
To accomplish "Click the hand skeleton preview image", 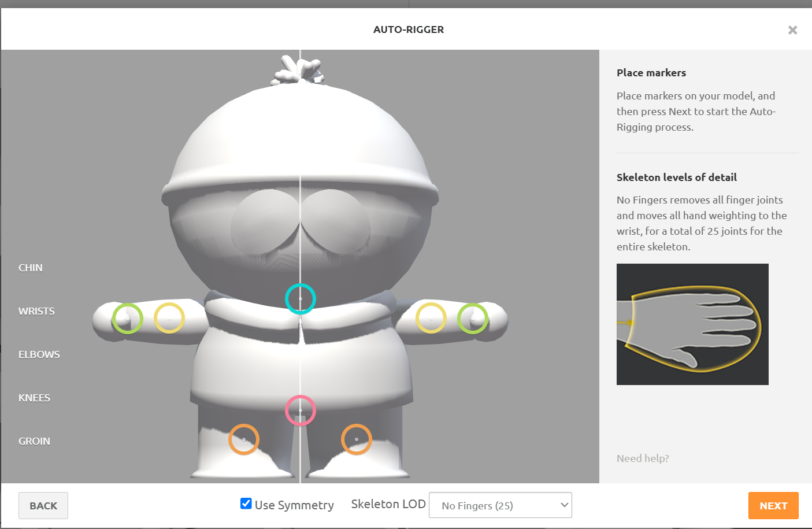I will 692,324.
